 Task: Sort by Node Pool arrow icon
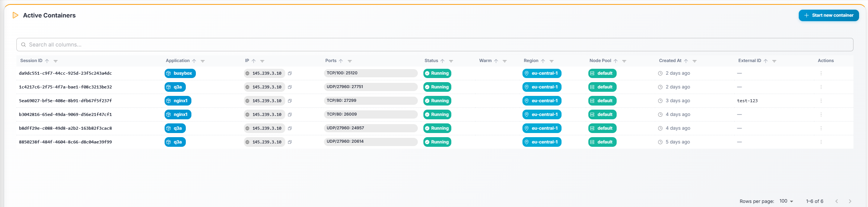[616, 61]
